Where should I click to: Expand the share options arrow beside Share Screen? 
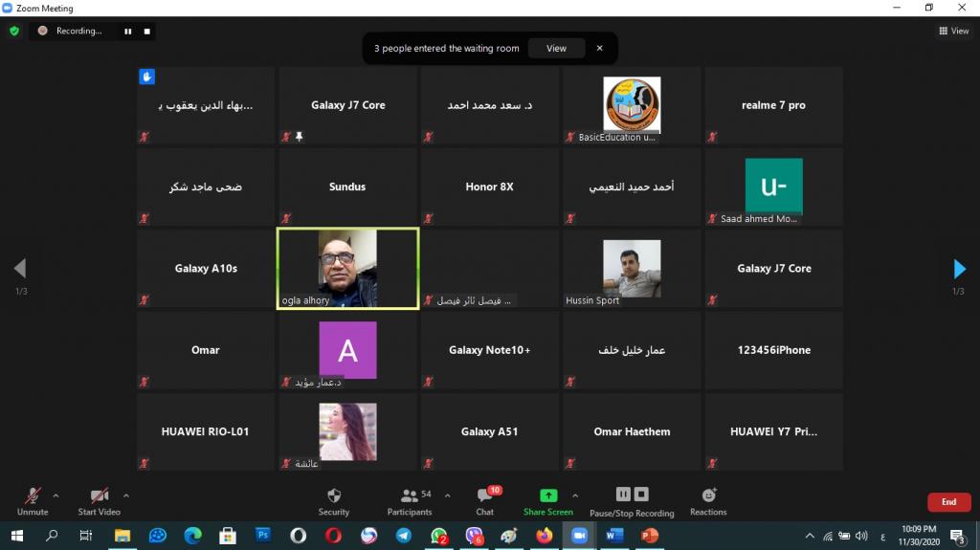(x=575, y=495)
